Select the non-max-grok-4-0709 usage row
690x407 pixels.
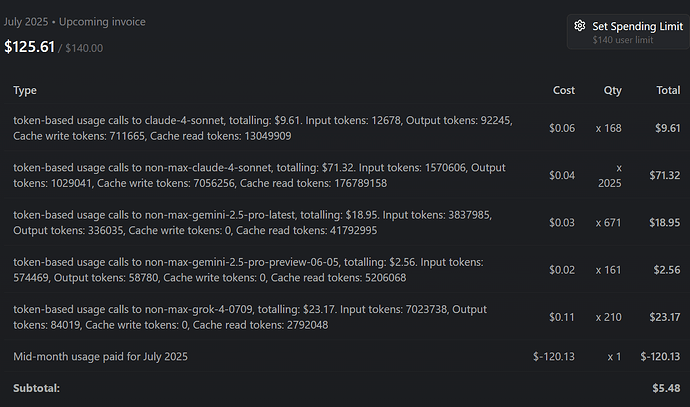point(347,317)
